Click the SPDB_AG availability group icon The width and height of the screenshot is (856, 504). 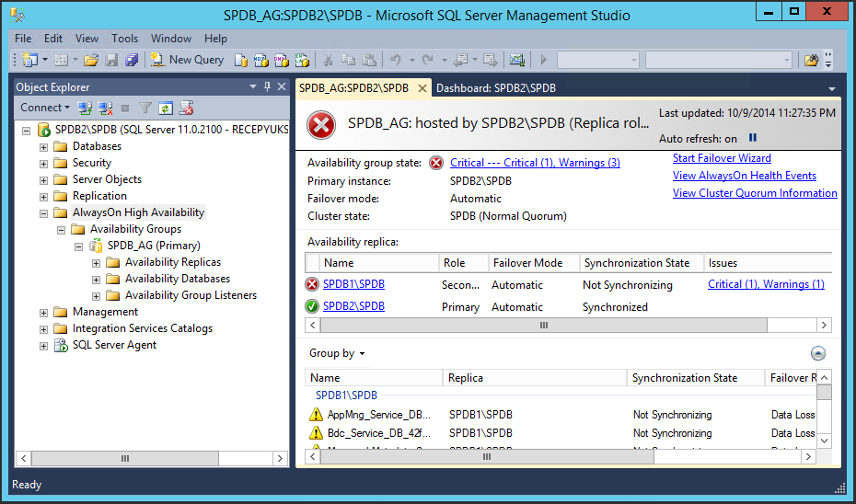click(96, 246)
